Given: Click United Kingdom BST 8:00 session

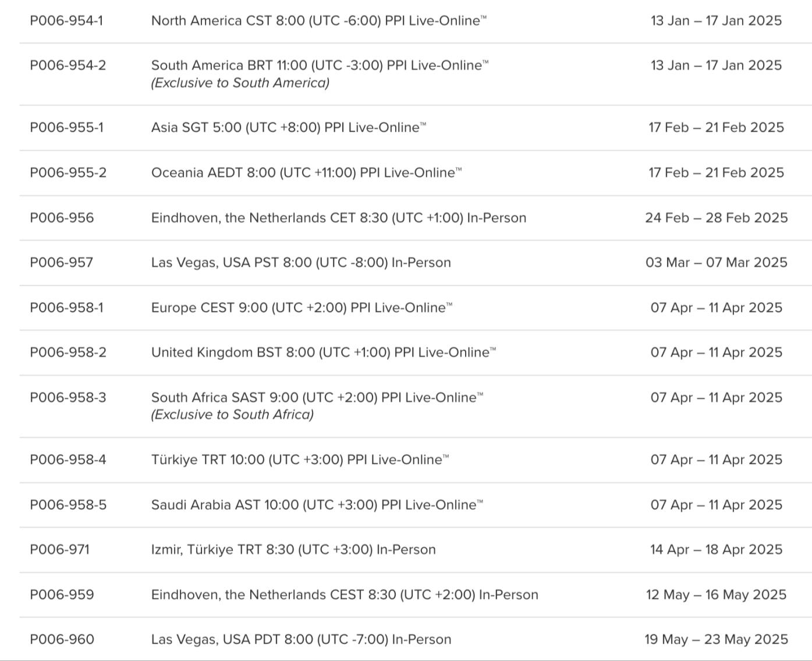Looking at the screenshot, I should click(323, 353).
